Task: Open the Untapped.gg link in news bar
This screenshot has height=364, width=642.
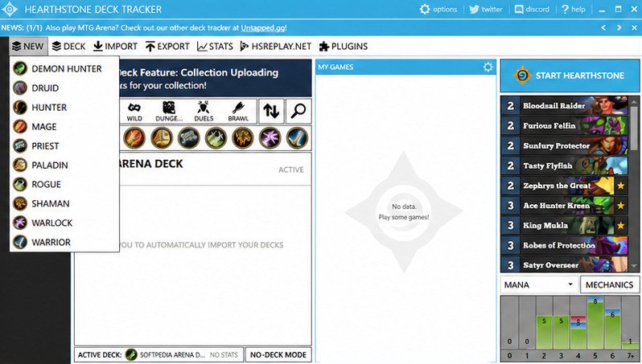Action: point(264,28)
